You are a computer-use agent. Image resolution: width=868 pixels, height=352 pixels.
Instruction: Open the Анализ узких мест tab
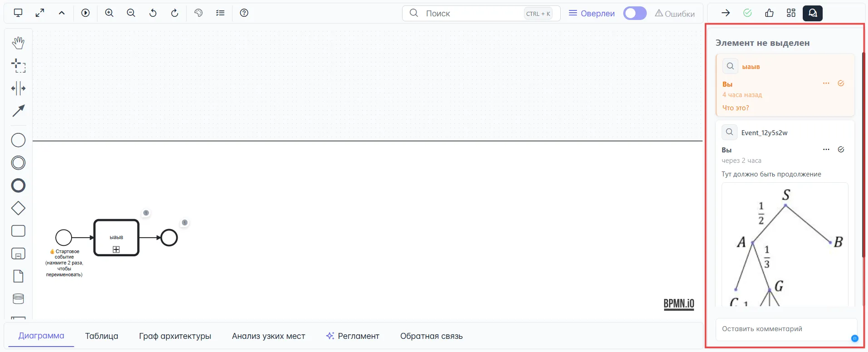coord(268,336)
